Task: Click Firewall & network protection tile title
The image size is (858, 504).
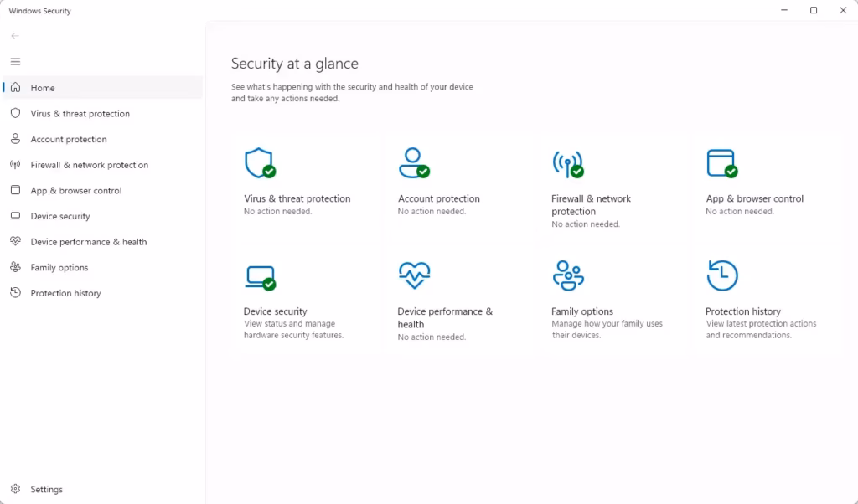Action: (591, 205)
